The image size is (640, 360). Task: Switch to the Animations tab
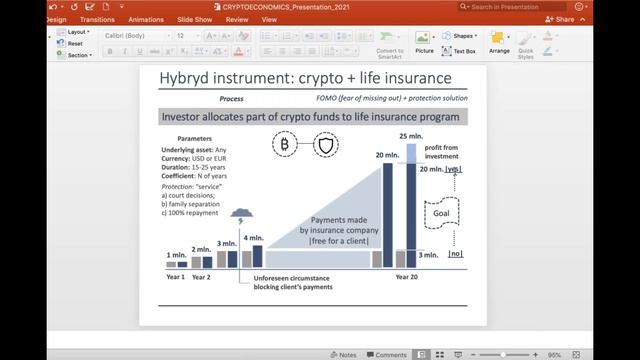pos(146,20)
